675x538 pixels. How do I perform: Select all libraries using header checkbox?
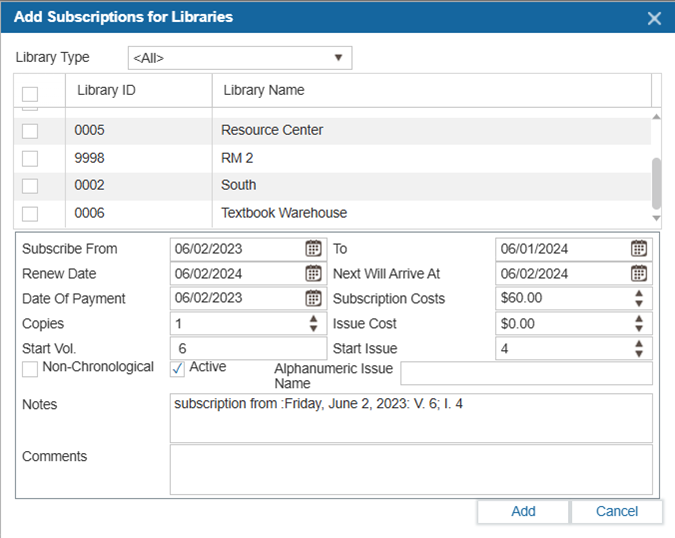(30, 94)
